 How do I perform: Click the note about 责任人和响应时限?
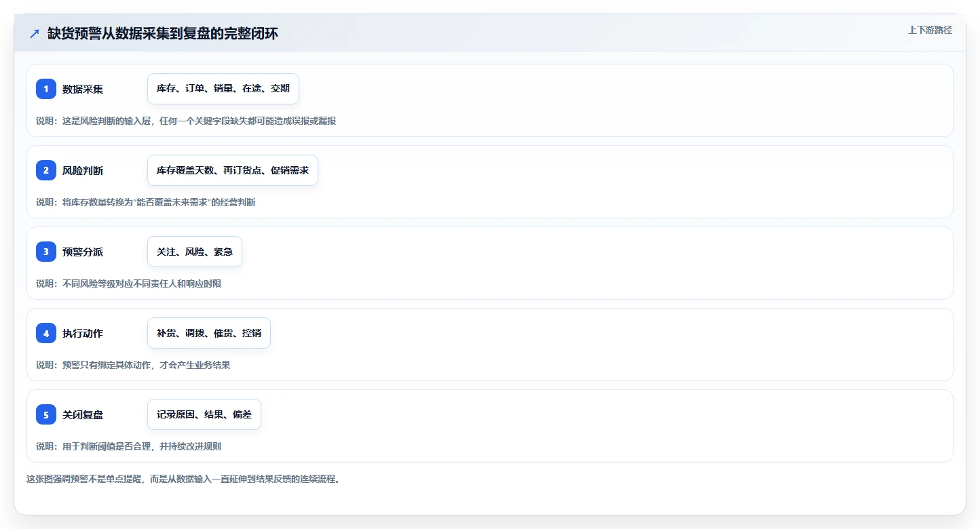point(129,283)
